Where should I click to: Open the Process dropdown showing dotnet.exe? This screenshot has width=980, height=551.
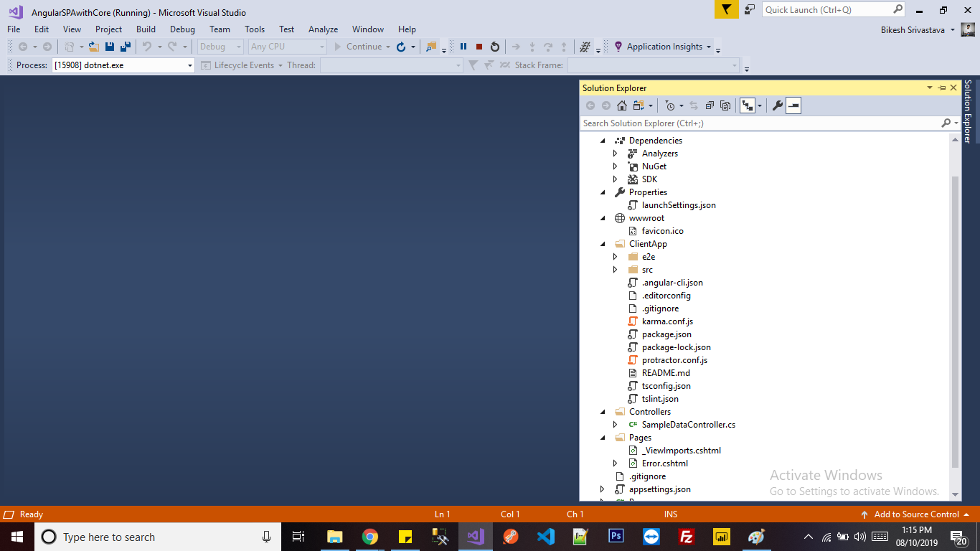[190, 65]
